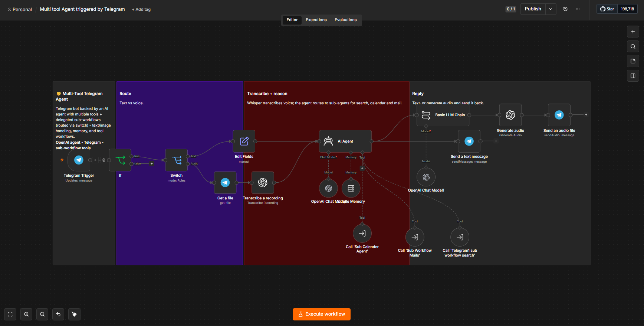Image resolution: width=644 pixels, height=326 pixels.
Task: Select the Generate audio node
Action: 510,115
